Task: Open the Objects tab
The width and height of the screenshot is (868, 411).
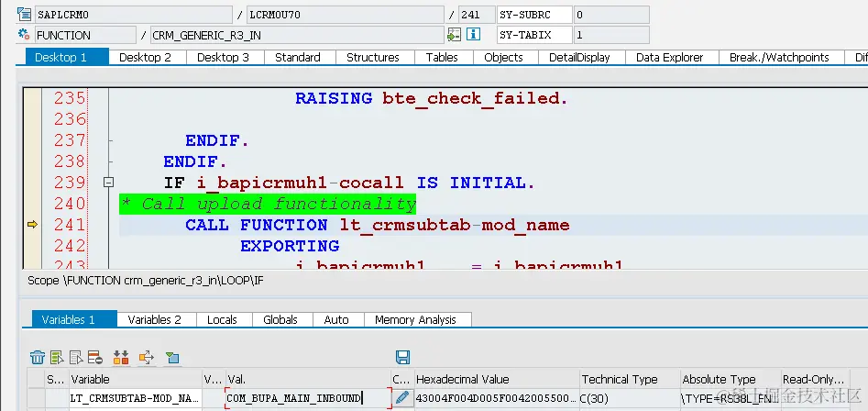Action: point(504,57)
